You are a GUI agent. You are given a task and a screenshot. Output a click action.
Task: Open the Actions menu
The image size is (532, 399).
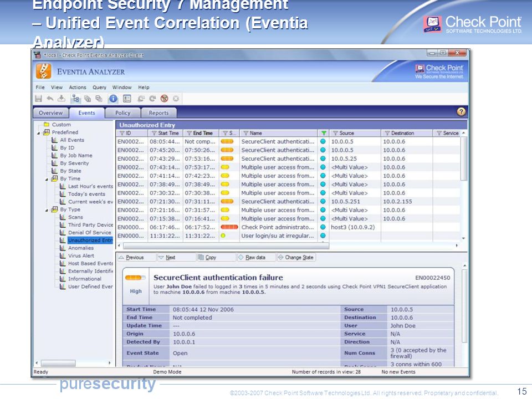pyautogui.click(x=78, y=87)
